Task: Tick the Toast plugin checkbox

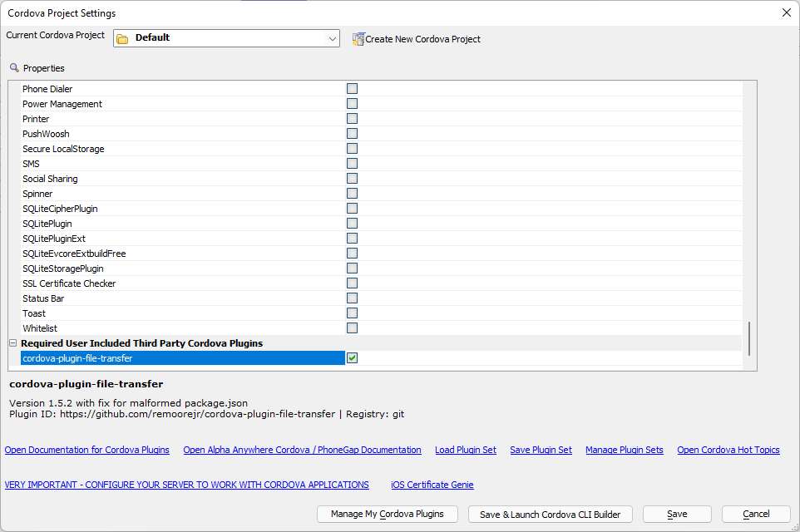Action: (x=352, y=313)
